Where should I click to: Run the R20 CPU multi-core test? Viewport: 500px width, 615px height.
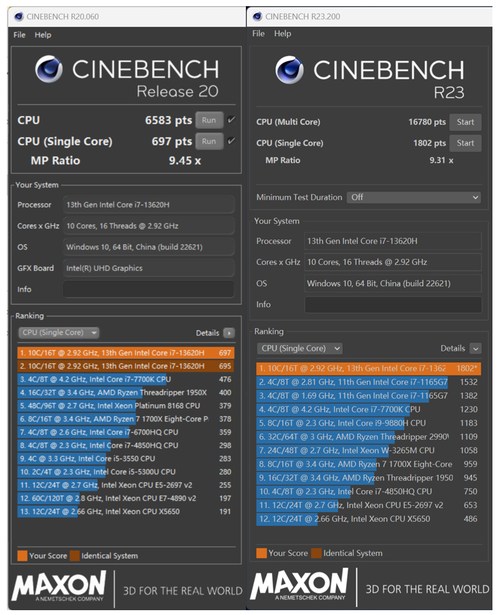[x=209, y=120]
